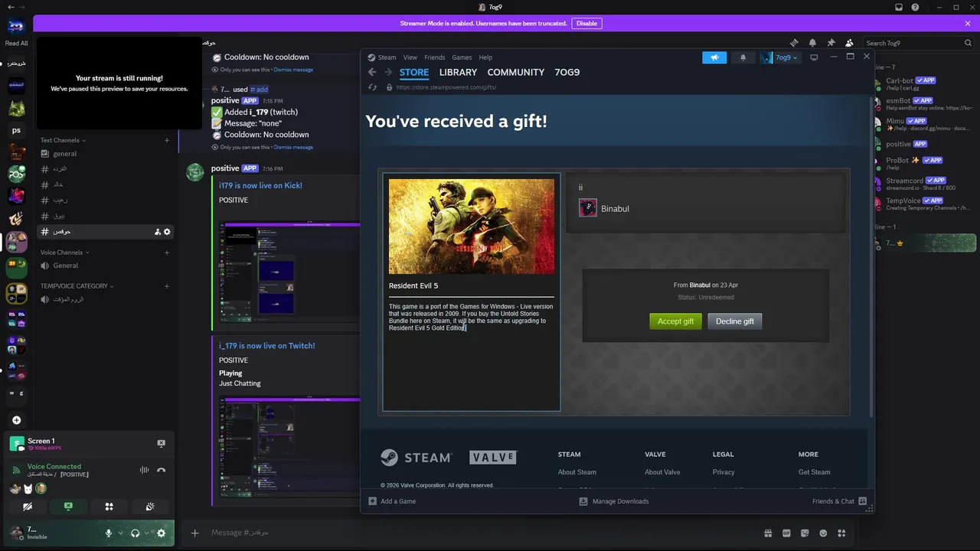Stop streaming icon beside Screen 1
This screenshot has height=551, width=980.
click(161, 443)
